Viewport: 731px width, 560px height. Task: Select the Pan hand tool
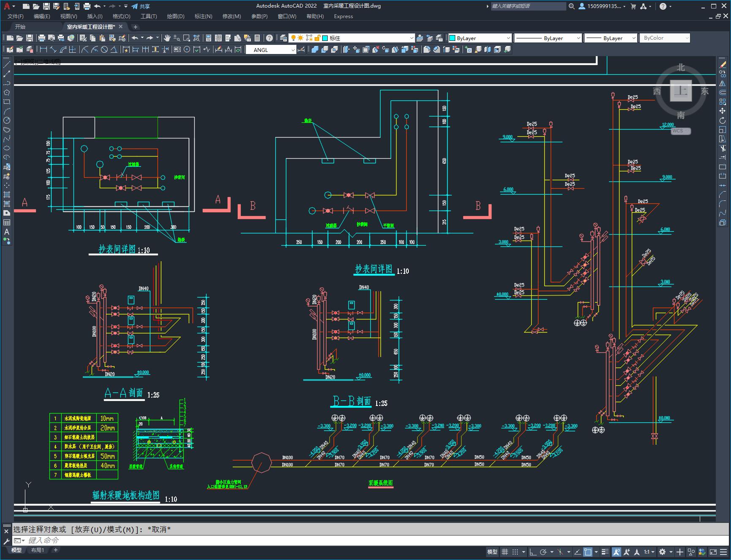(167, 38)
